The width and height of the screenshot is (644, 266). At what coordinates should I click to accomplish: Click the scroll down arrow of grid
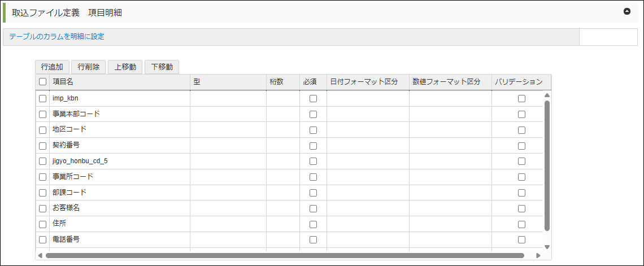point(546,247)
